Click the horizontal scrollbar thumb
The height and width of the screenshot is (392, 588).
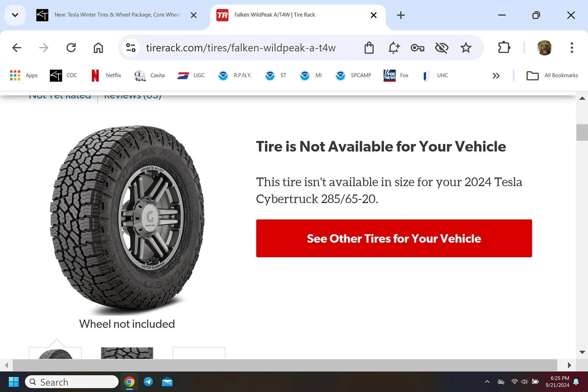point(285,365)
